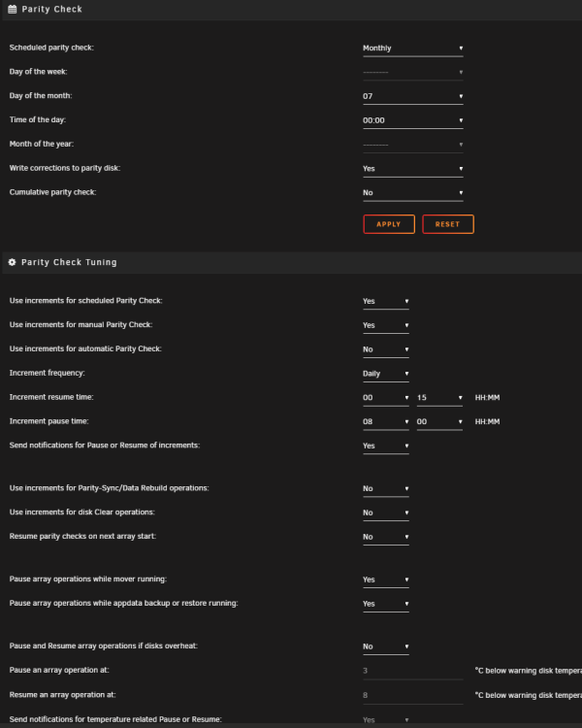Change notifications for Pause or Resume of increments
The width and height of the screenshot is (582, 728).
coord(386,447)
